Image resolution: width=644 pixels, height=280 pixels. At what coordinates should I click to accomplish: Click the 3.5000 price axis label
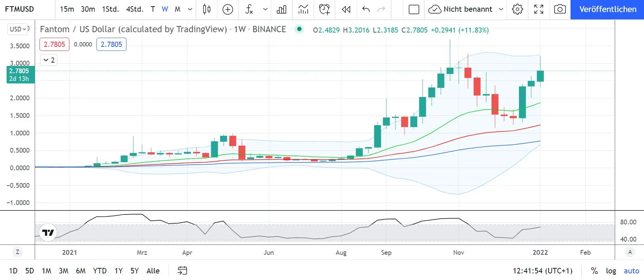[x=20, y=46]
